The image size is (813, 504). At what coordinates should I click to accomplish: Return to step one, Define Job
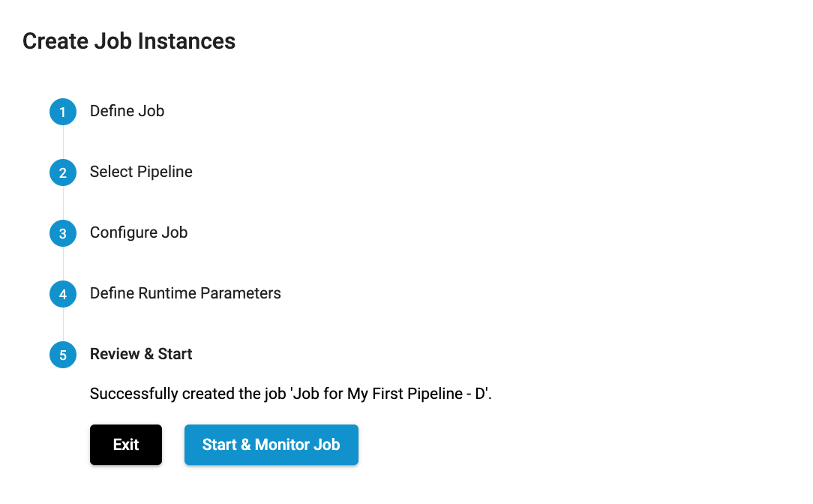point(126,110)
